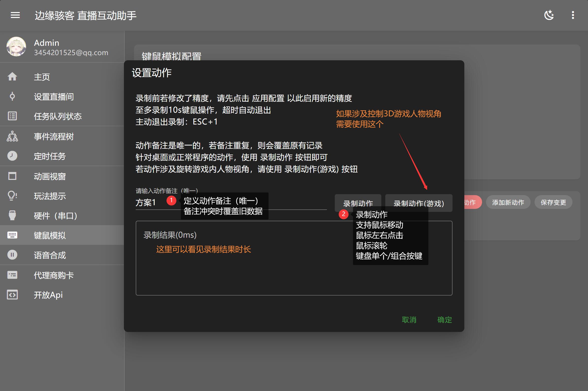Open the 事件流程树 tree icon
Viewport: 588px width, 391px height.
(x=12, y=136)
